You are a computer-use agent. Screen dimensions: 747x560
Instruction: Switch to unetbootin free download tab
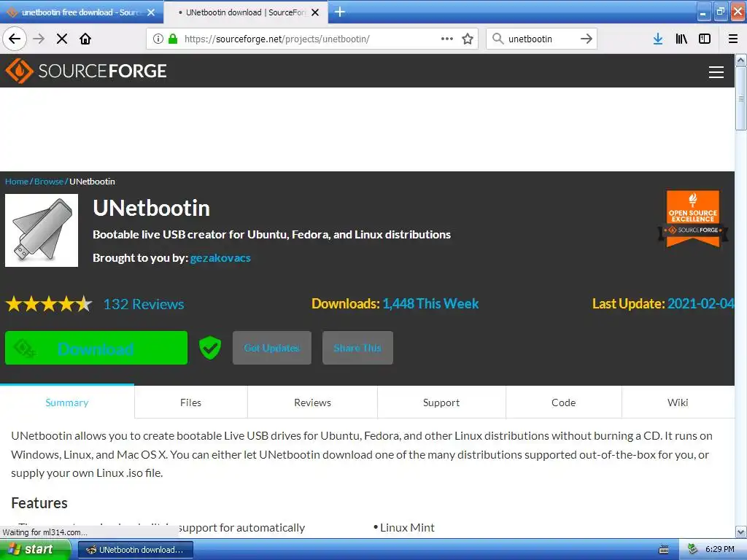click(81, 12)
